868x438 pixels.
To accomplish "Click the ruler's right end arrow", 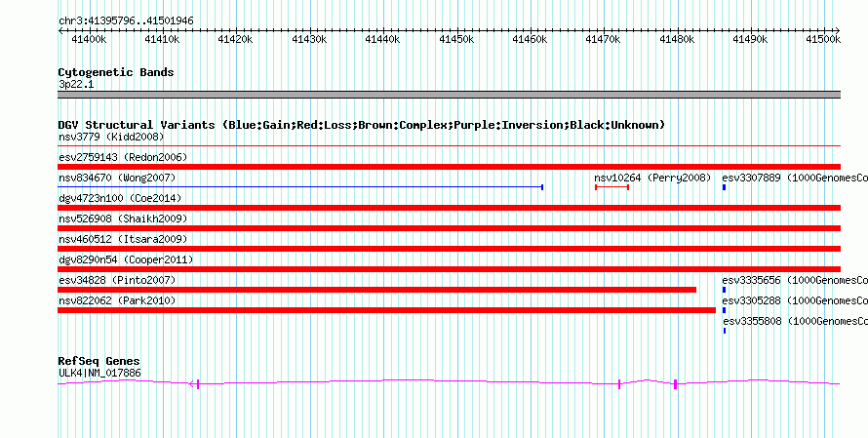I will click(838, 31).
